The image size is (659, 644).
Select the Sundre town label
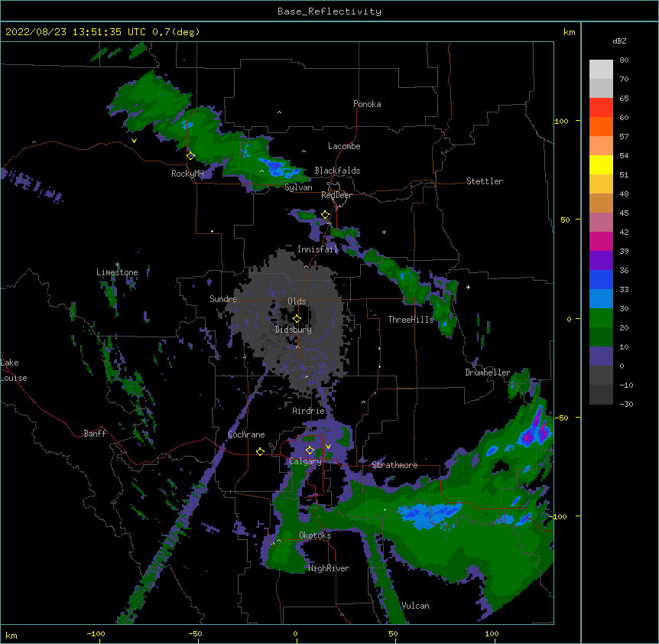tap(223, 299)
